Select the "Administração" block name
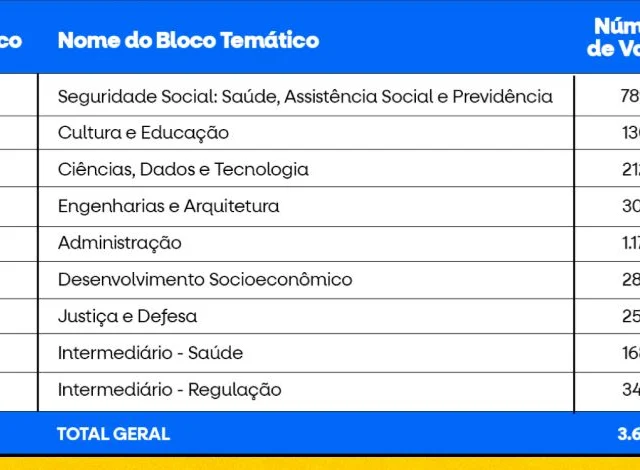The height and width of the screenshot is (470, 640). [x=120, y=243]
